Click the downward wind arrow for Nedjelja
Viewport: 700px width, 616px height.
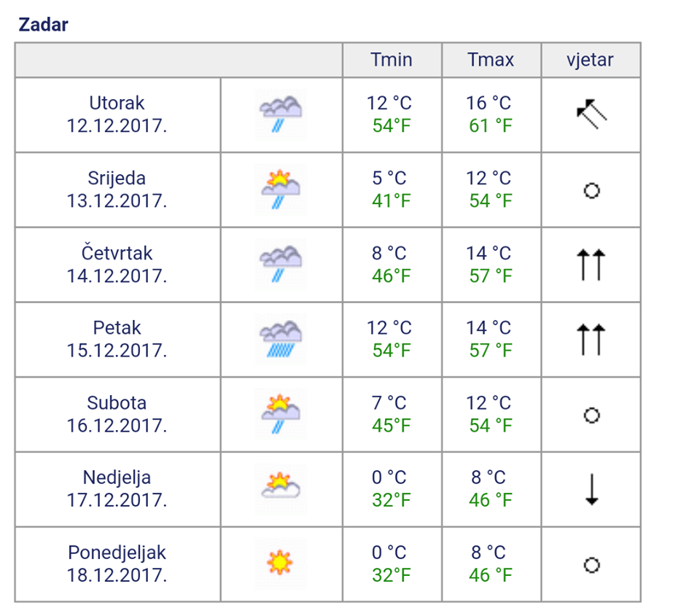pyautogui.click(x=592, y=489)
